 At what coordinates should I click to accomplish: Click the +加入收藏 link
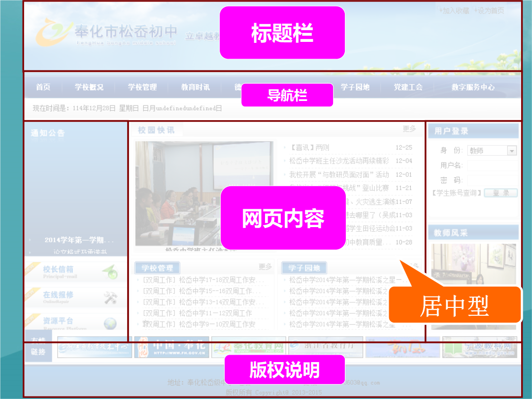[454, 11]
